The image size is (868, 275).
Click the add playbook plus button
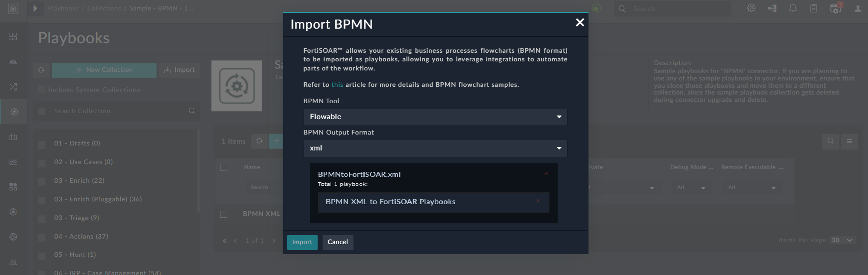point(276,141)
